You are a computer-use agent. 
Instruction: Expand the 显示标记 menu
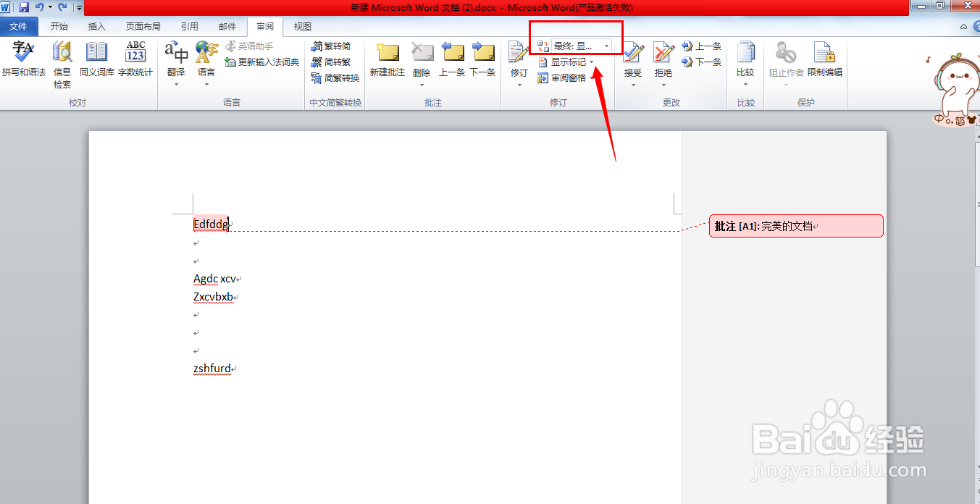click(x=566, y=62)
